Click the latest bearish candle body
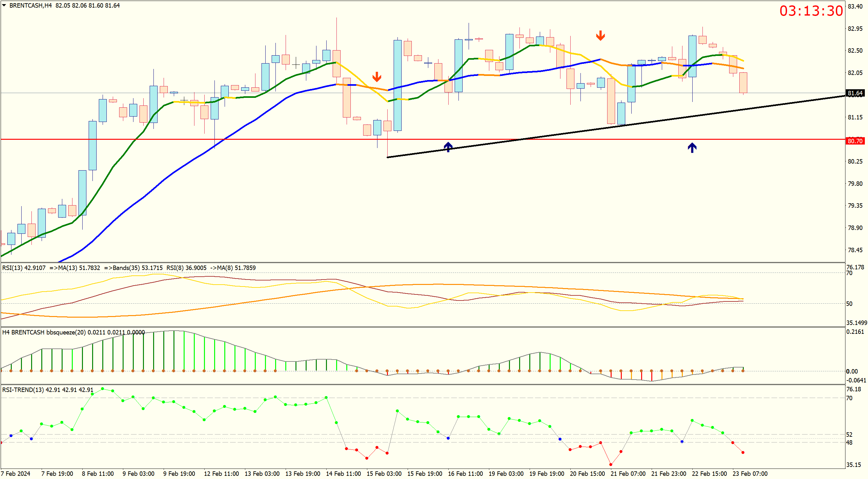The width and height of the screenshot is (868, 479). click(743, 83)
